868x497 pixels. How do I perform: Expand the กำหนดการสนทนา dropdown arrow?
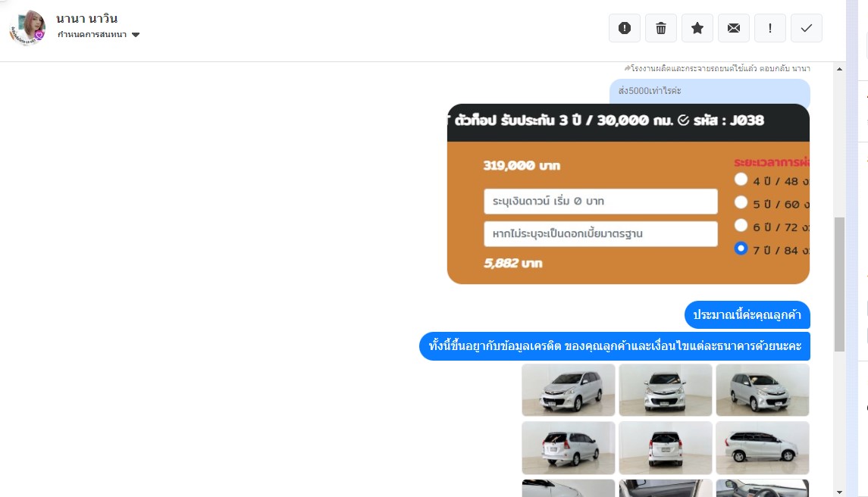pos(136,35)
